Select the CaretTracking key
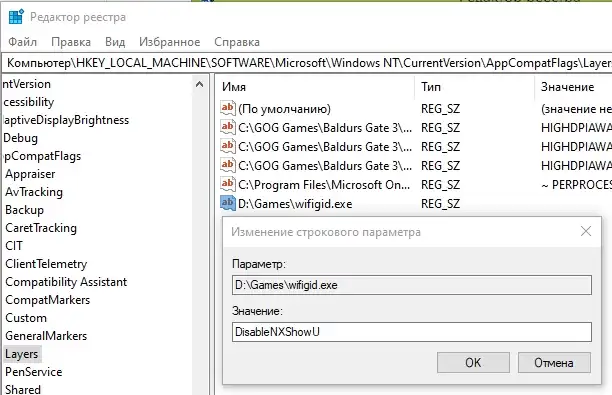 (41, 228)
